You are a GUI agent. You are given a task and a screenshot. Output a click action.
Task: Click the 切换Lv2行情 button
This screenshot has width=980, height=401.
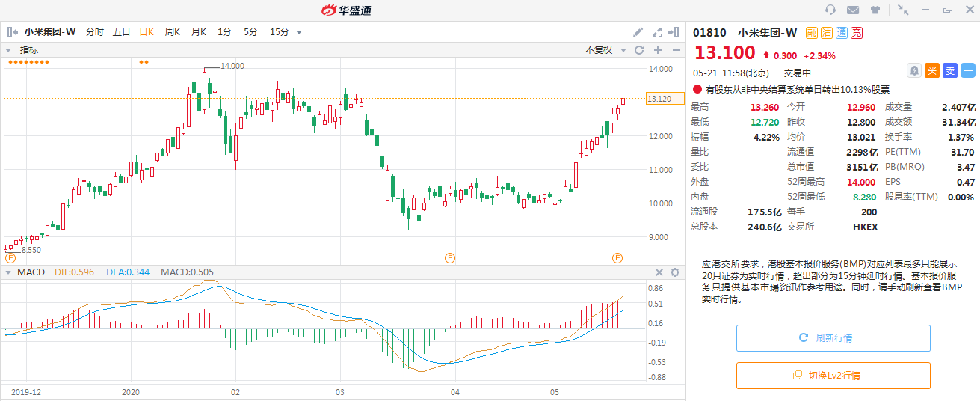(833, 376)
